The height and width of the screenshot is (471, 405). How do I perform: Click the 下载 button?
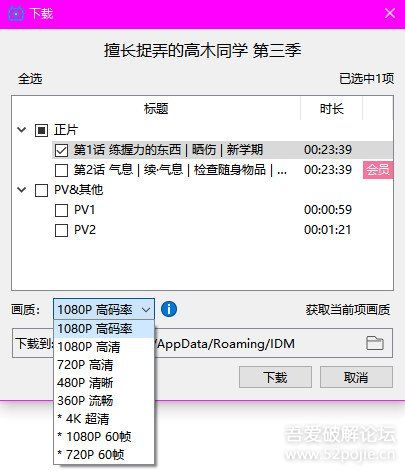point(275,377)
